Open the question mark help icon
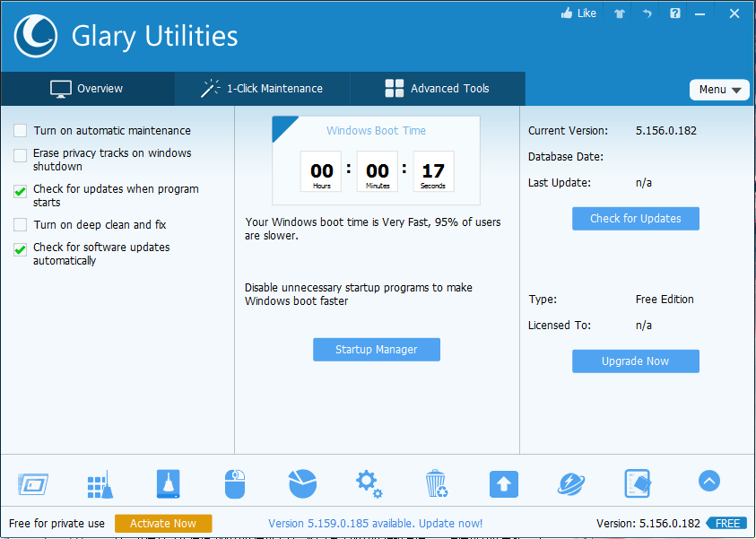This screenshot has height=539, width=756. tap(675, 13)
